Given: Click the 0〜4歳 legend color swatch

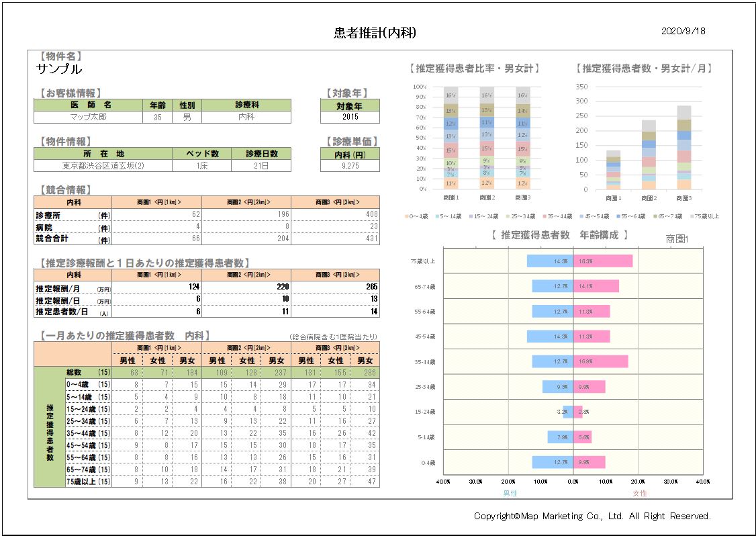Looking at the screenshot, I should coord(407,217).
